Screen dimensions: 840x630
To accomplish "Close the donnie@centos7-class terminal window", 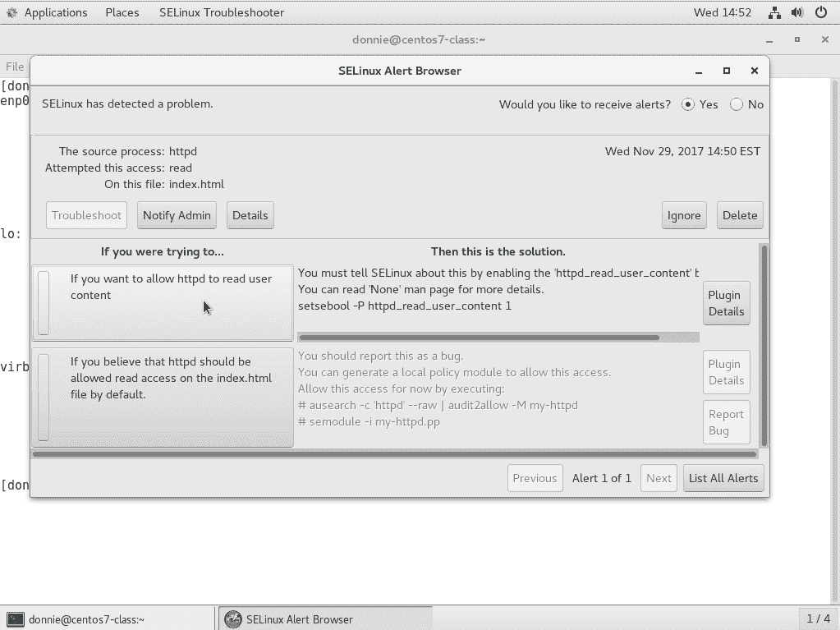I will coord(825,39).
